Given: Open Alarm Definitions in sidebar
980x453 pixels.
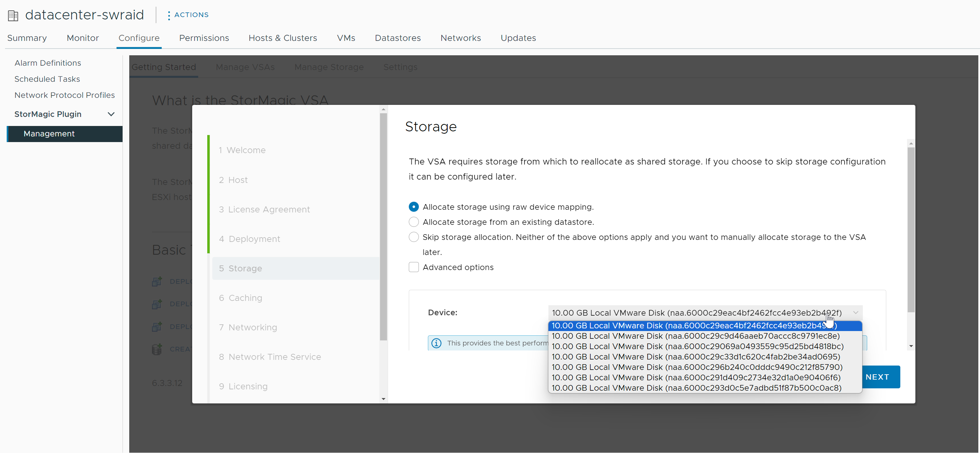Looking at the screenshot, I should 48,63.
